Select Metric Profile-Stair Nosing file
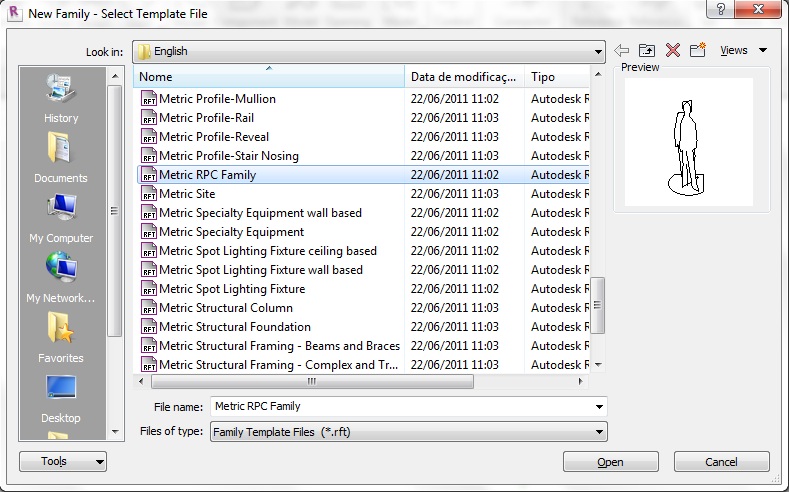This screenshot has width=789, height=492. point(229,156)
